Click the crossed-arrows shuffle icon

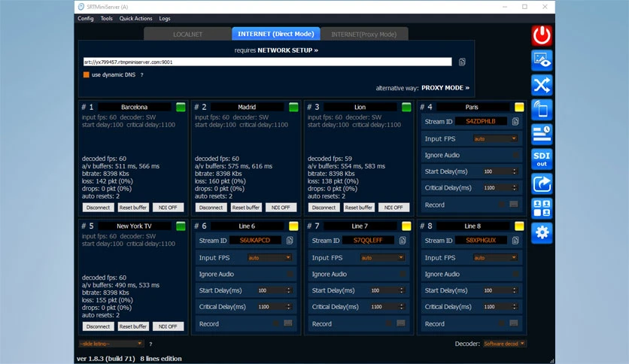click(x=542, y=85)
